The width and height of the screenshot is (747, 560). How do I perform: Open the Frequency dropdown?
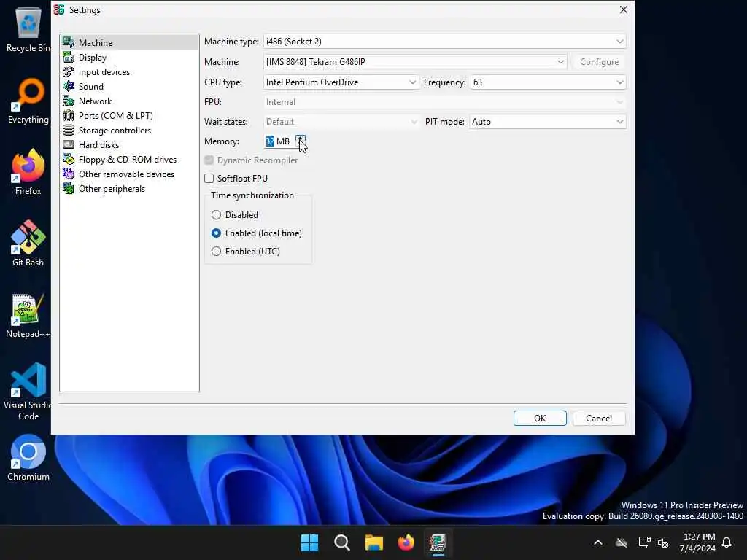point(548,82)
